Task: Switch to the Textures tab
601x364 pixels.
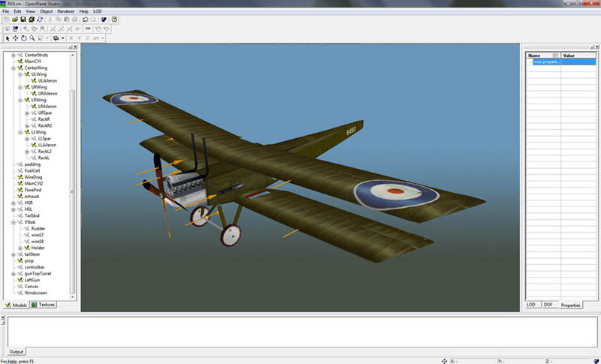Action: [x=44, y=305]
